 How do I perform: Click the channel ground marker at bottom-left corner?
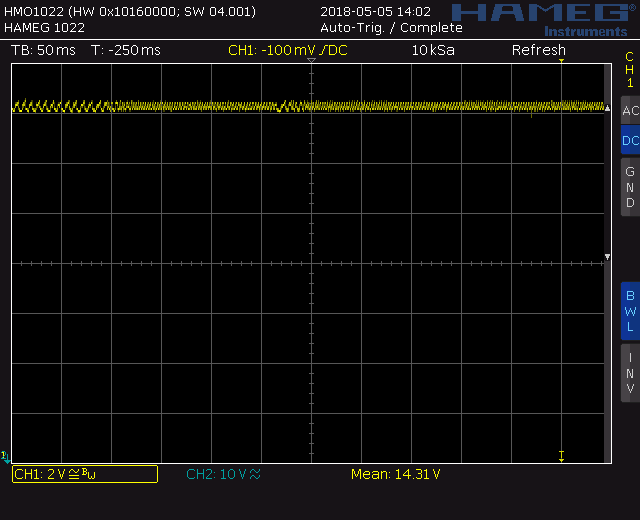pos(7,456)
